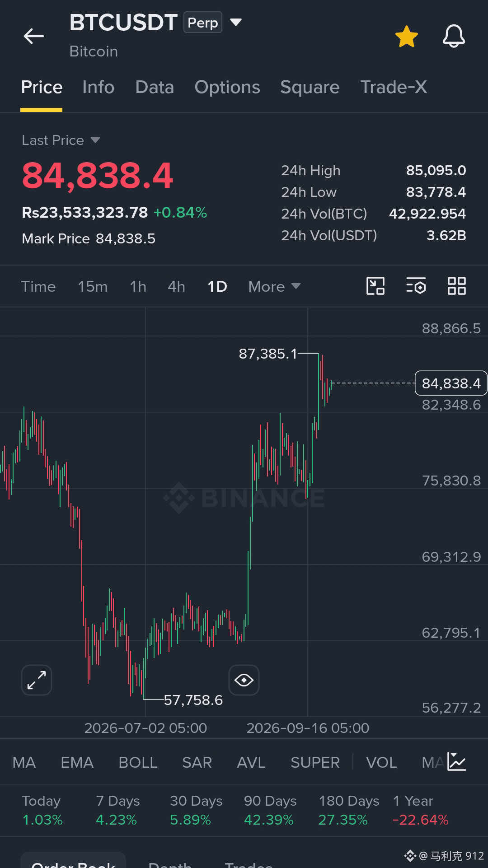Image resolution: width=488 pixels, height=868 pixels.
Task: Tap the 84,838.4 current price marker
Action: click(x=451, y=383)
